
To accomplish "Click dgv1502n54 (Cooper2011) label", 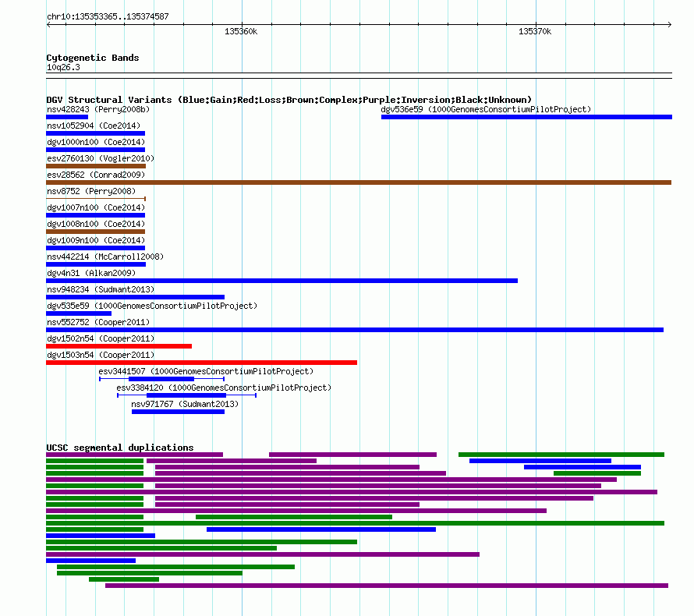I will click(101, 338).
